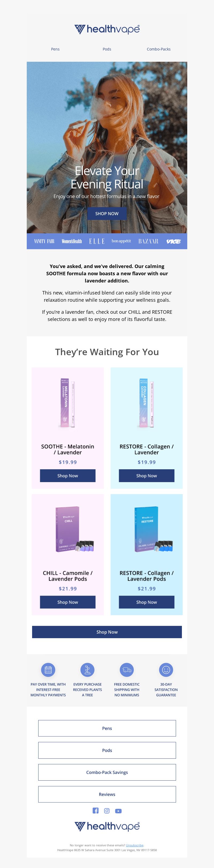
Task: Click the RESTORE Collagen Lavender pen image
Action: tap(147, 403)
